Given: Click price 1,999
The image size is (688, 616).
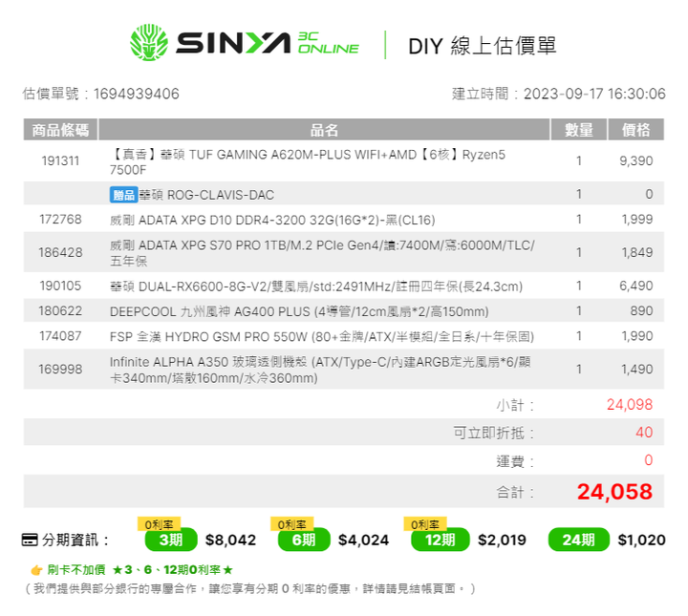Looking at the screenshot, I should pos(637,220).
